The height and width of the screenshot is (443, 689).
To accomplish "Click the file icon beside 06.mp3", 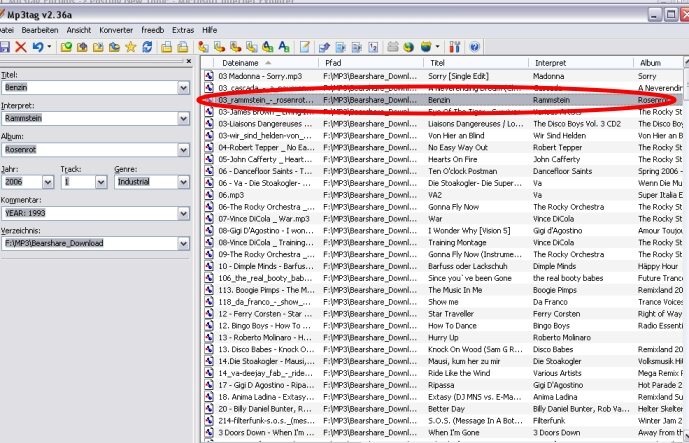I will click(209, 195).
